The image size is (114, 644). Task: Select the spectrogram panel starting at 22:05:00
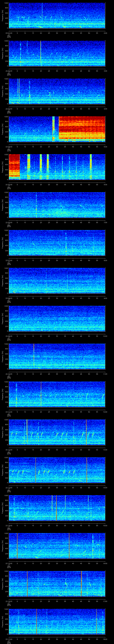point(57,167)
